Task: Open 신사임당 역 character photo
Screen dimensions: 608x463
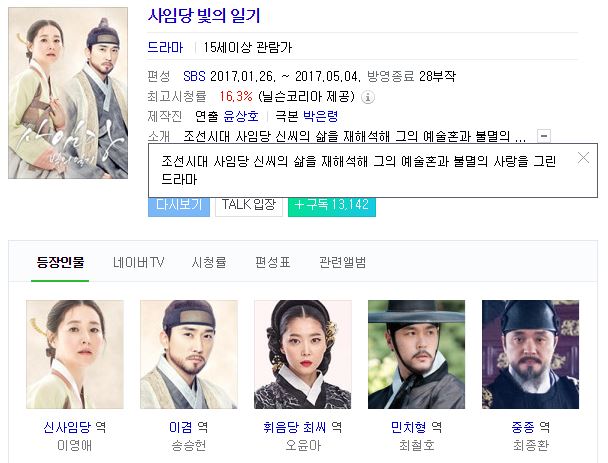Action: [x=75, y=354]
